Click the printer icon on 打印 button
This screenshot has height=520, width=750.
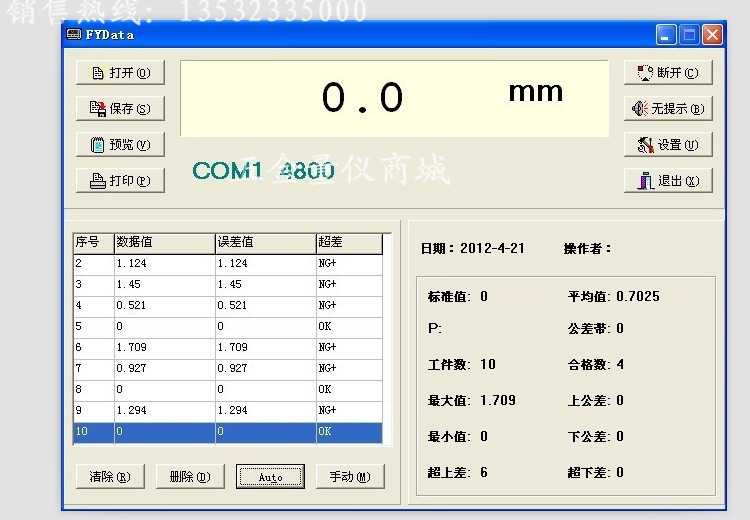pos(98,181)
